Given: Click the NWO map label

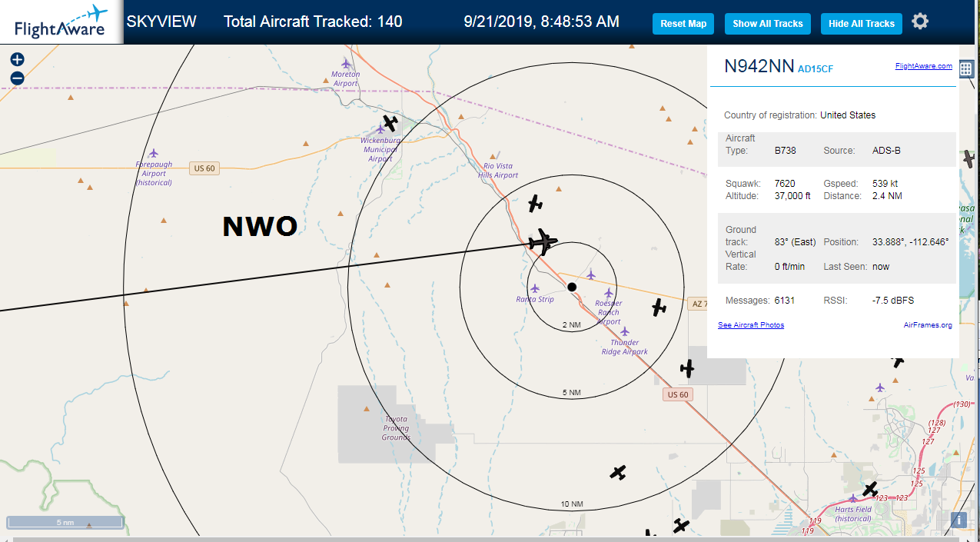Looking at the screenshot, I should (x=260, y=227).
